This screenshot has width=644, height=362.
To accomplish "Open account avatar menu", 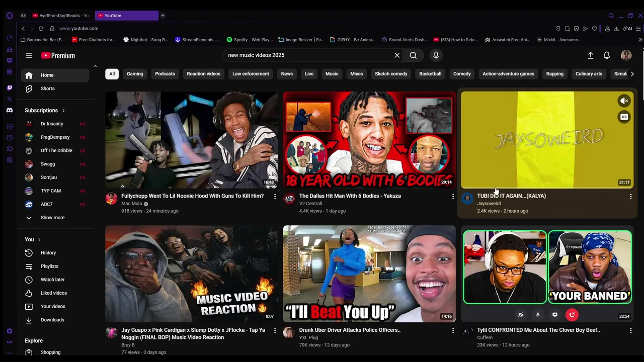I will coord(626,55).
